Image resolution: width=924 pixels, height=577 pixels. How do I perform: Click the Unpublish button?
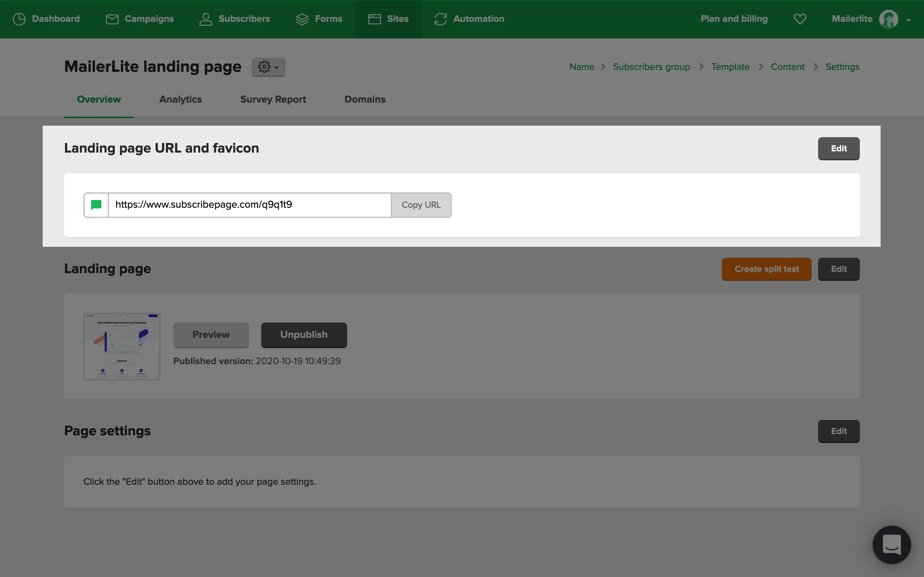pos(304,335)
